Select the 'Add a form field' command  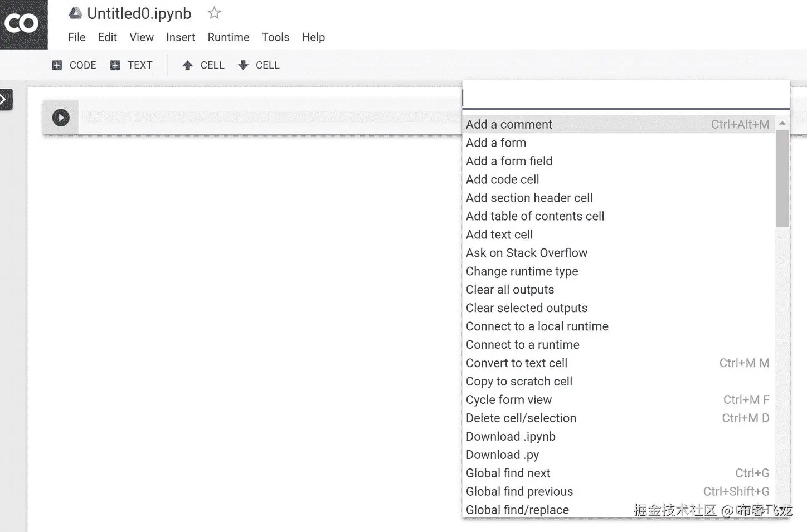pyautogui.click(x=619, y=161)
